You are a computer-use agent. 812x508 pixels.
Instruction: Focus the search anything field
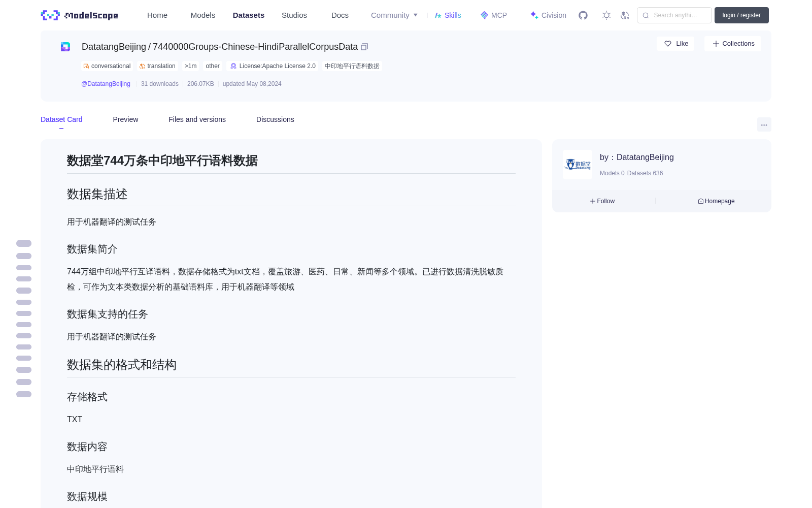(x=674, y=15)
